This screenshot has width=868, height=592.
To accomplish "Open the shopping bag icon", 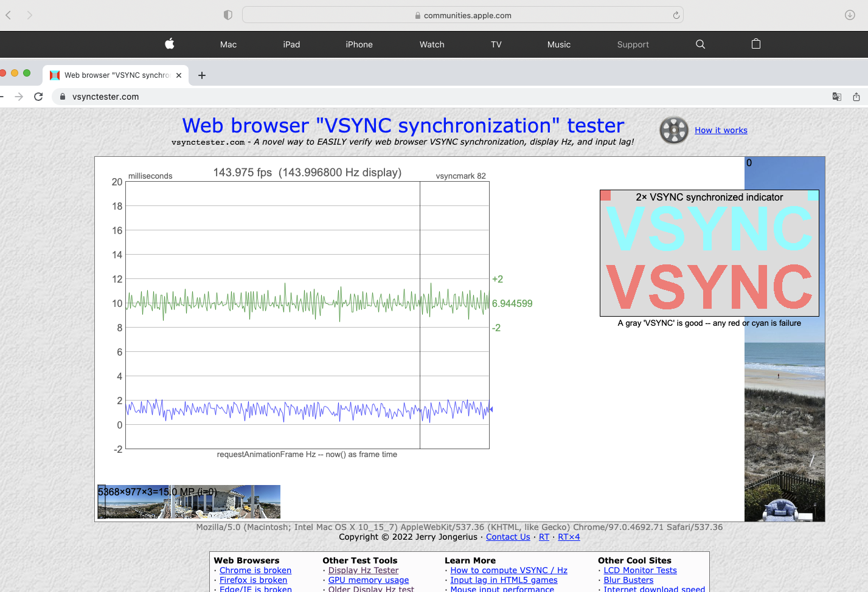I will (756, 44).
